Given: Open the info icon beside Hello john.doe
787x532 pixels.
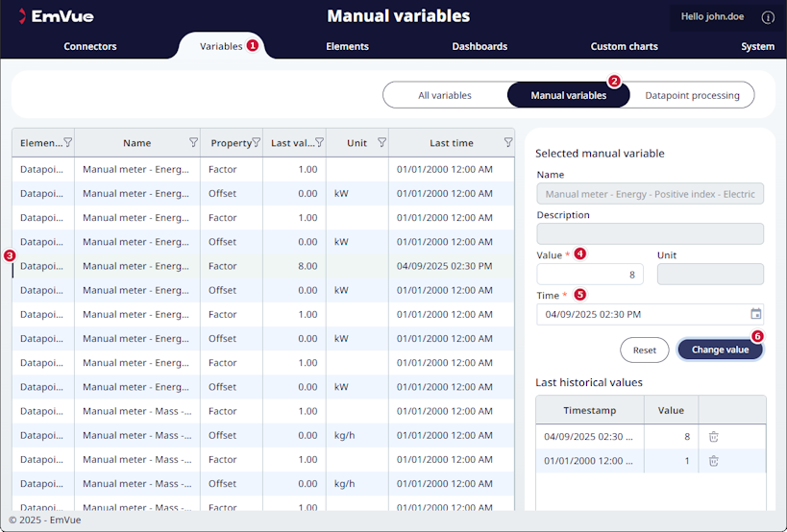Looking at the screenshot, I should (768, 17).
